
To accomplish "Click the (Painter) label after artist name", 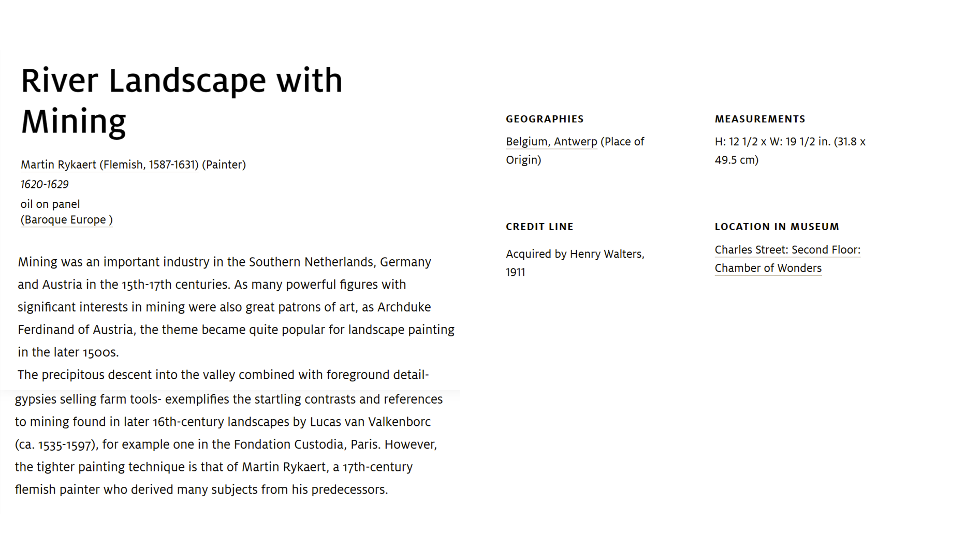I will 224,165.
